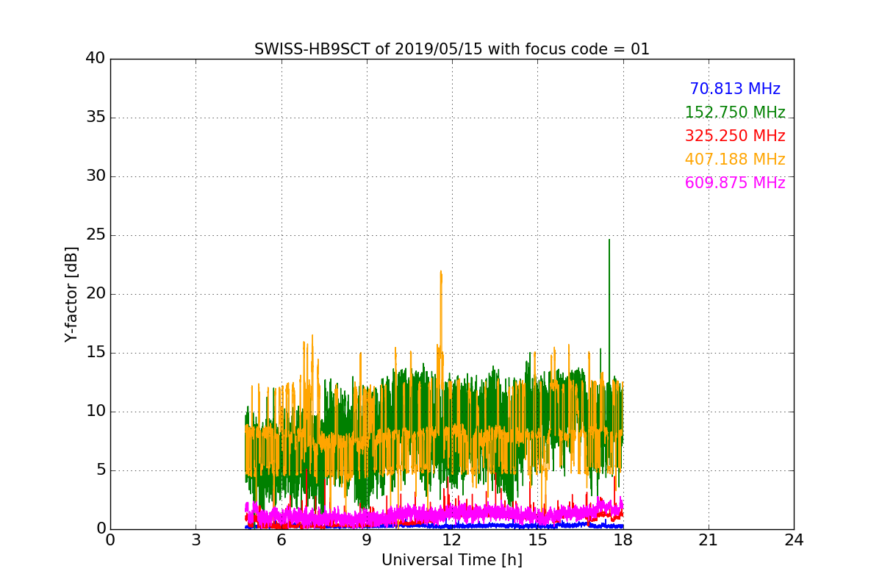Click the y-axis tick label 25

pyautogui.click(x=96, y=235)
